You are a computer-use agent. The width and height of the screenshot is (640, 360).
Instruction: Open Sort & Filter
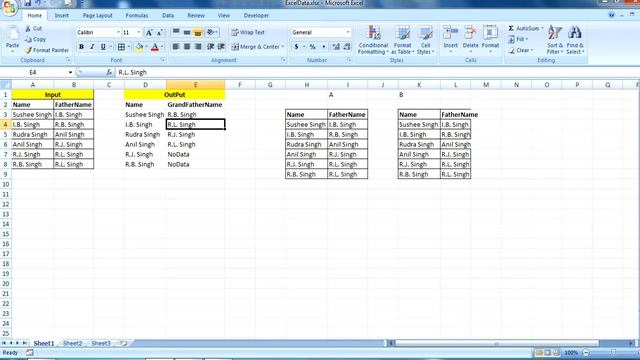555,40
